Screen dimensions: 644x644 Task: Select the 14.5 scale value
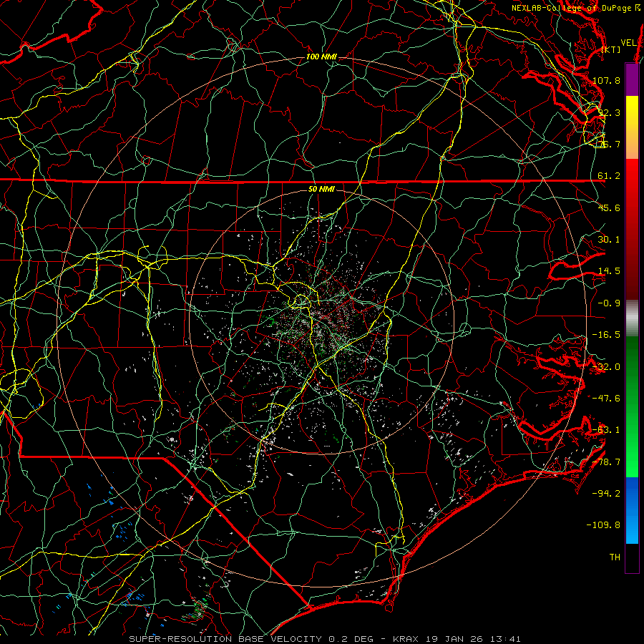pyautogui.click(x=609, y=271)
